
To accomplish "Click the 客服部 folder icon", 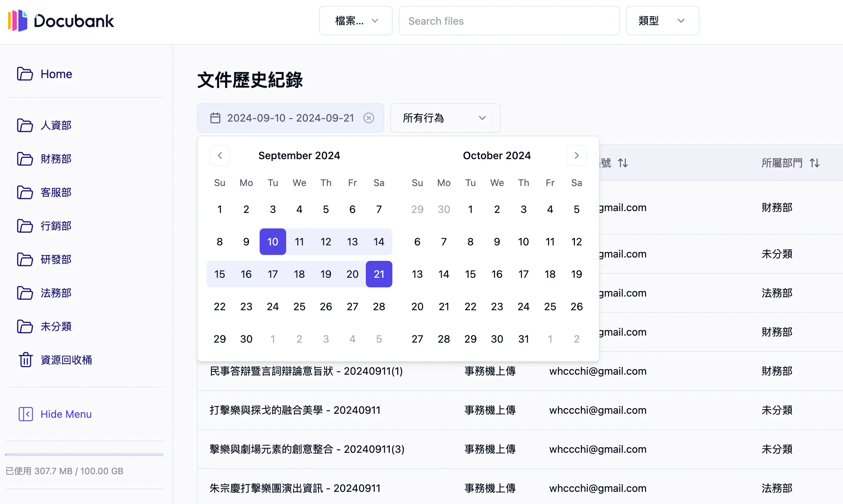I will (25, 192).
